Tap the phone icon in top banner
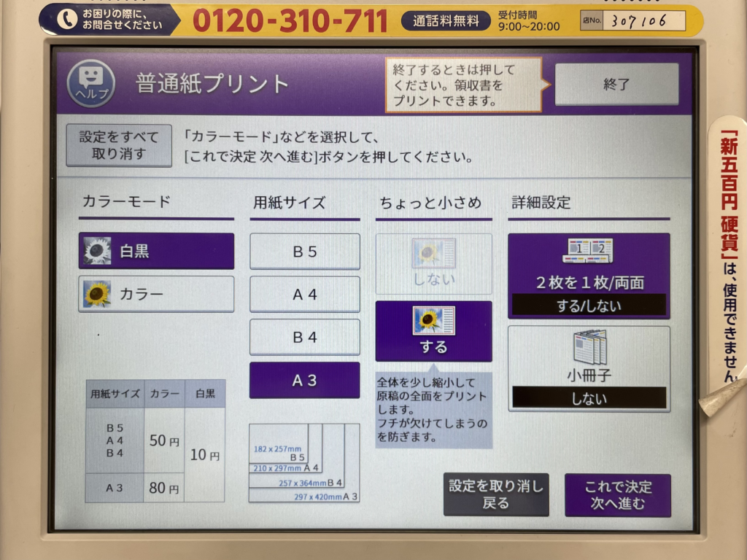 click(66, 20)
